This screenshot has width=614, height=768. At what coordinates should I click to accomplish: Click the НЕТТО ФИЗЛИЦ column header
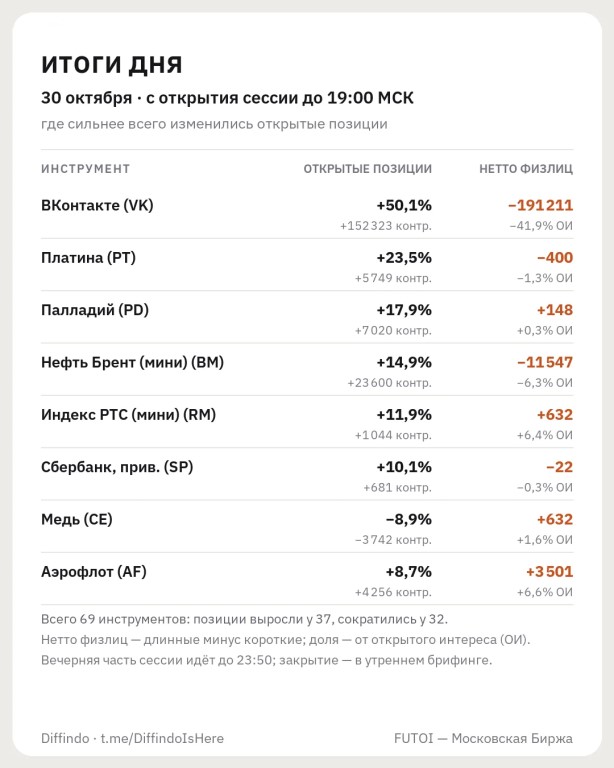526,169
